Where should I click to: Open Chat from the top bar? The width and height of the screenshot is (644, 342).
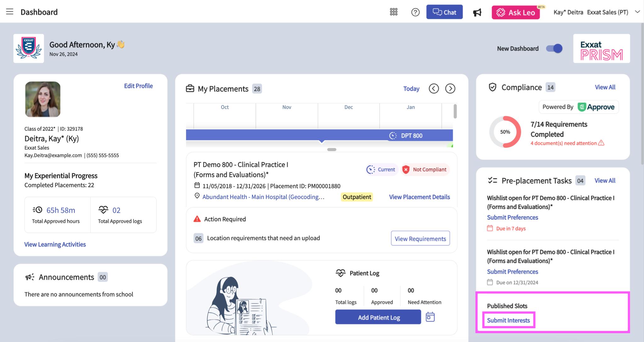click(444, 12)
